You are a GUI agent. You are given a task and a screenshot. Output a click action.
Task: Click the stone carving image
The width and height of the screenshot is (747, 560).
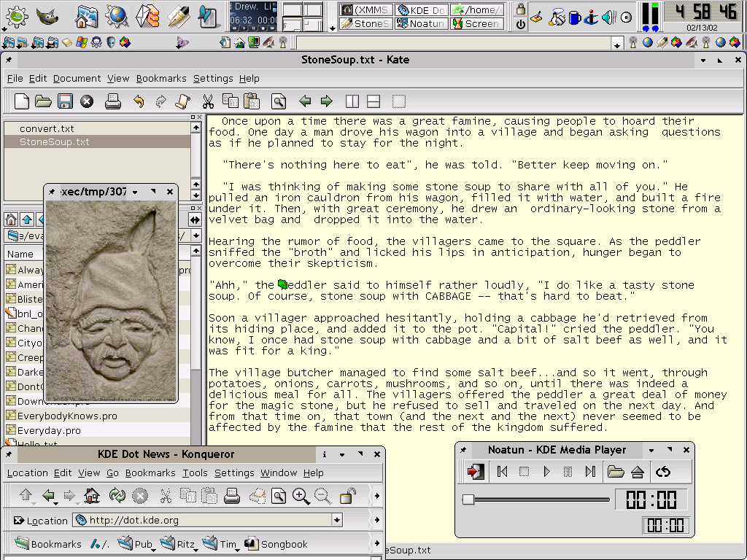pos(111,300)
